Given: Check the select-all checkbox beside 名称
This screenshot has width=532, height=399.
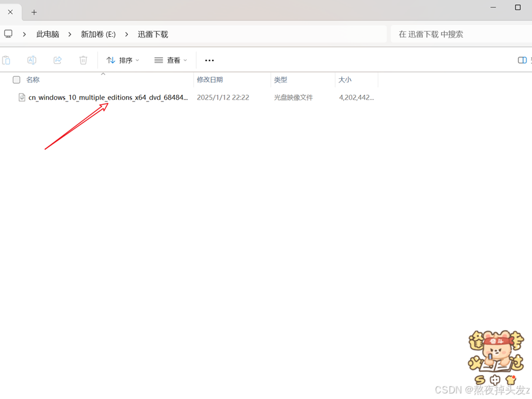Looking at the screenshot, I should click(16, 80).
